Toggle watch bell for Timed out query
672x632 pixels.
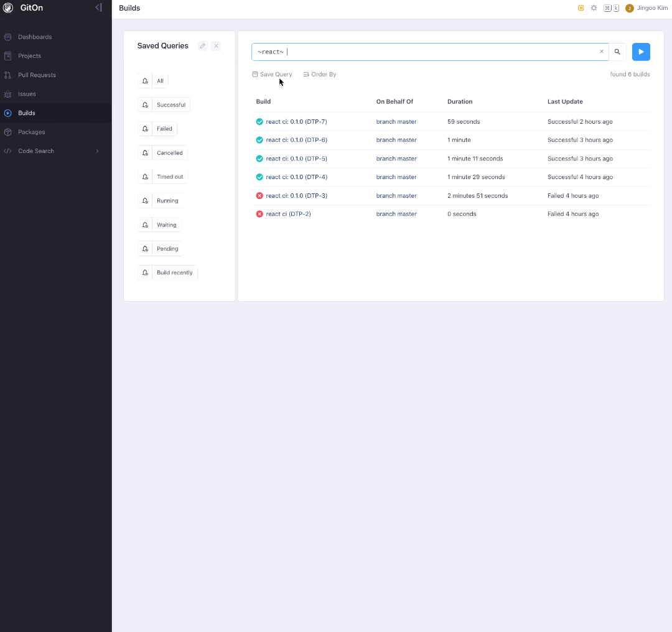[145, 177]
